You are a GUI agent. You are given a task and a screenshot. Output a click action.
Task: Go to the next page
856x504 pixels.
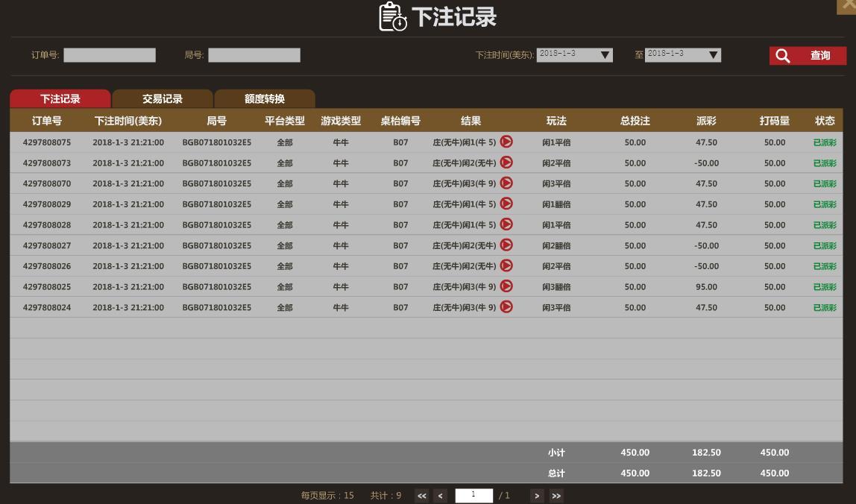click(x=536, y=496)
